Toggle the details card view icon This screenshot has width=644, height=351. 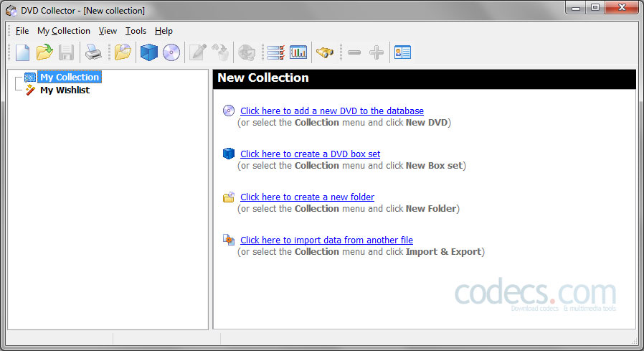(x=402, y=52)
